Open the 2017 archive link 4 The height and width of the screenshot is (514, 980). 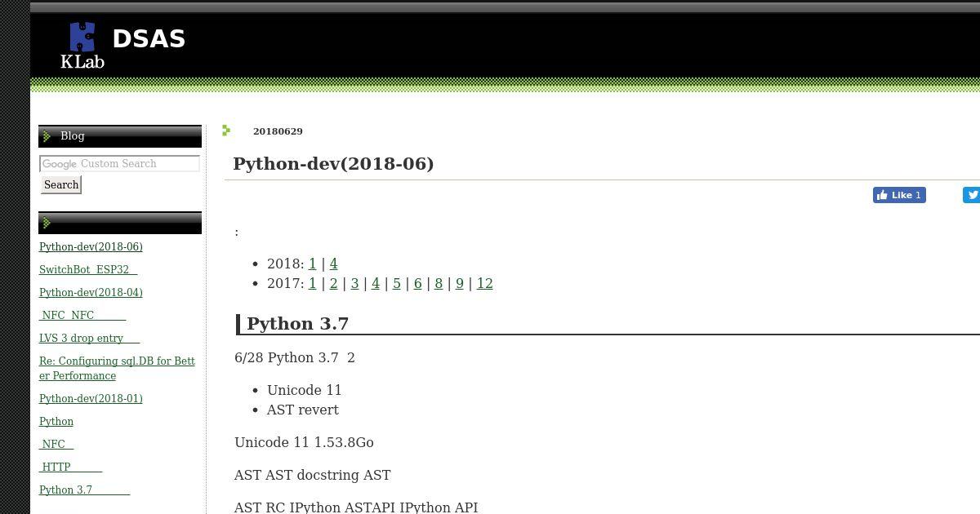pos(376,284)
